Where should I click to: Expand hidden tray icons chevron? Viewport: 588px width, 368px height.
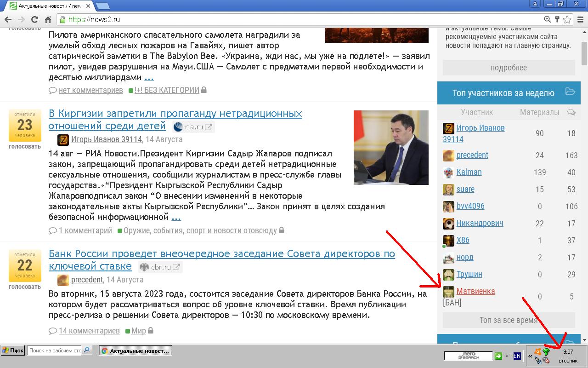tap(530, 356)
